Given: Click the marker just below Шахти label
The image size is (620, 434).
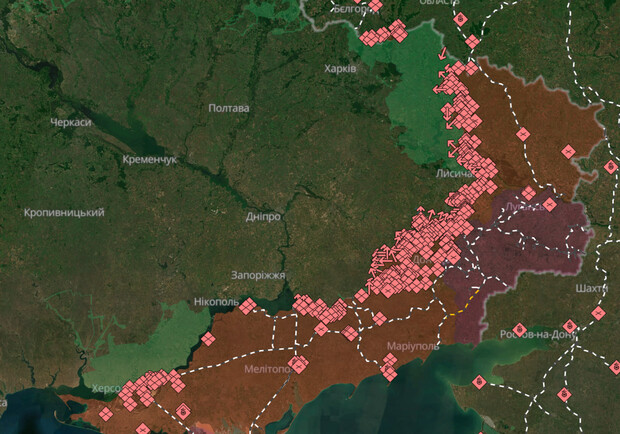Looking at the screenshot, I should pos(598,313).
